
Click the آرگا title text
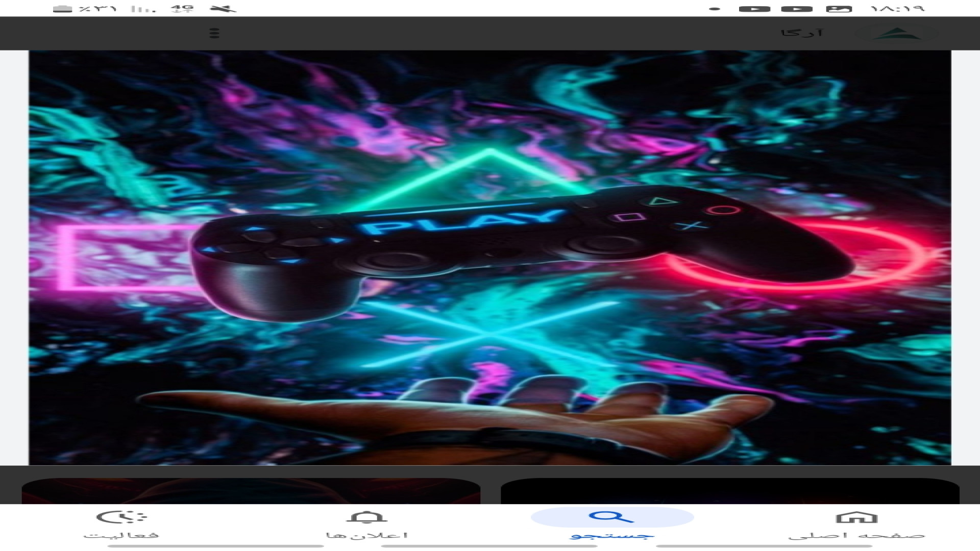[802, 33]
